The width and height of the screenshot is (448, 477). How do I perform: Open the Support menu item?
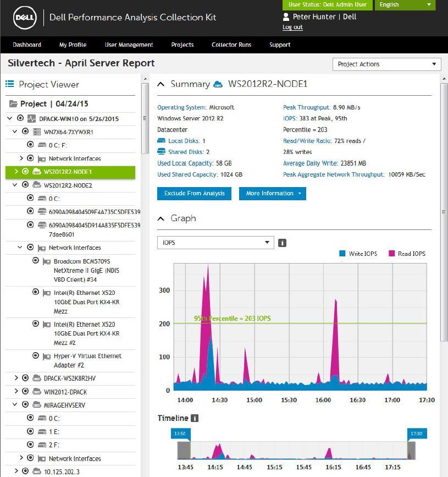click(280, 45)
